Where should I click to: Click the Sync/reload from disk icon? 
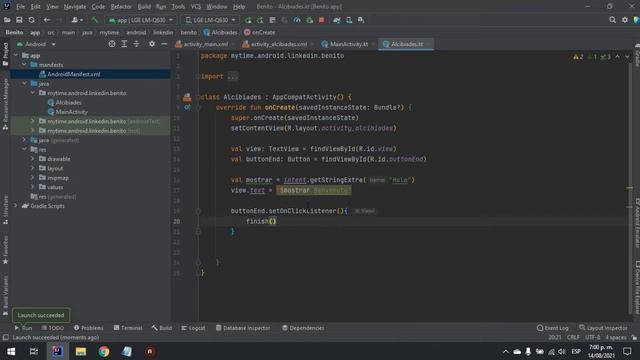(x=31, y=20)
